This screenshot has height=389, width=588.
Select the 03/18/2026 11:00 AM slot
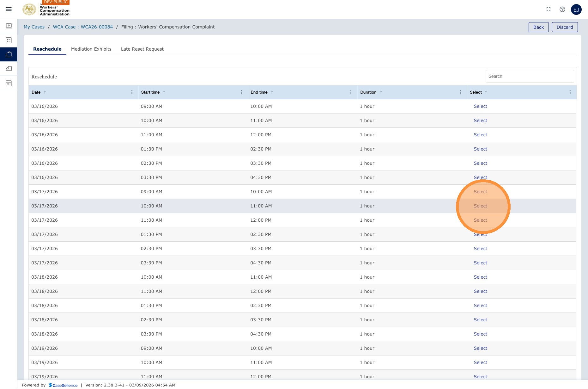[x=481, y=291]
